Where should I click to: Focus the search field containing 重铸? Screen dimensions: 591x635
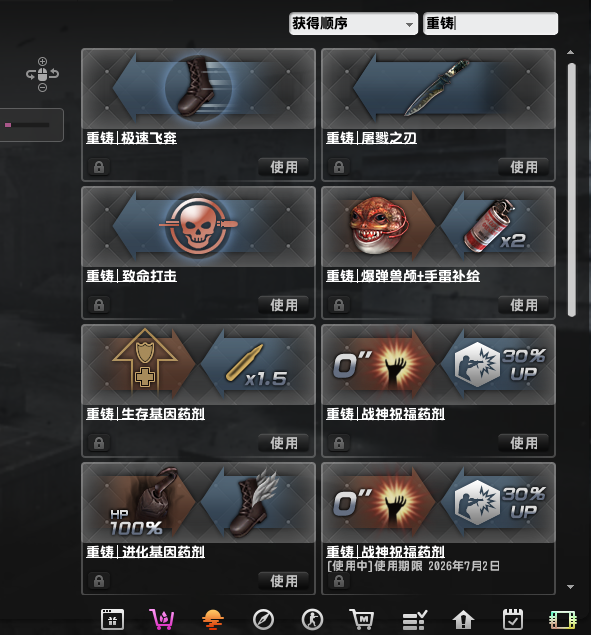491,23
